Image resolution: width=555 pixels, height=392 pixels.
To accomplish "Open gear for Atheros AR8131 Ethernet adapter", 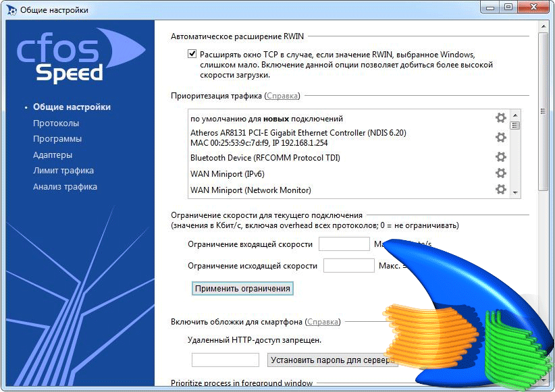I will [x=500, y=137].
